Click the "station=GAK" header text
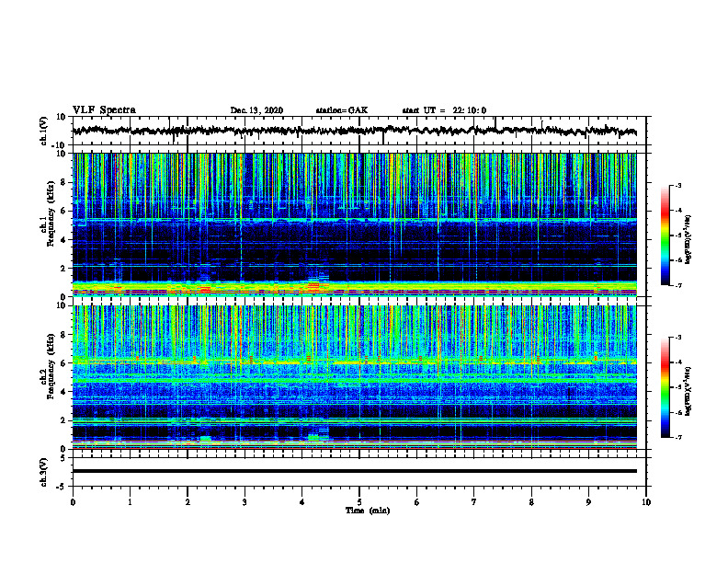 point(342,110)
